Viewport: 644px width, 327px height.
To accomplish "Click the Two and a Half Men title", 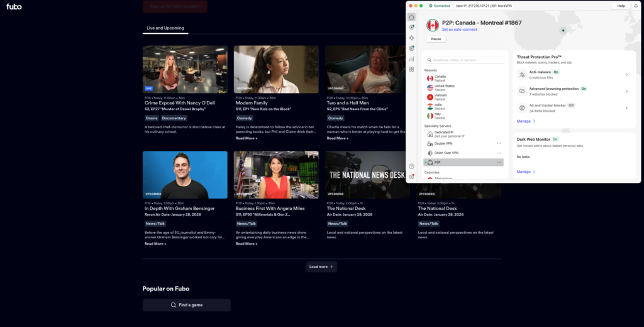I will coord(348,103).
